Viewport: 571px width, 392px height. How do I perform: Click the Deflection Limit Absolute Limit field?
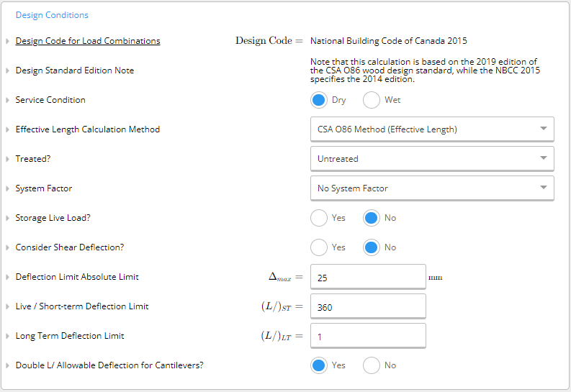tap(368, 277)
